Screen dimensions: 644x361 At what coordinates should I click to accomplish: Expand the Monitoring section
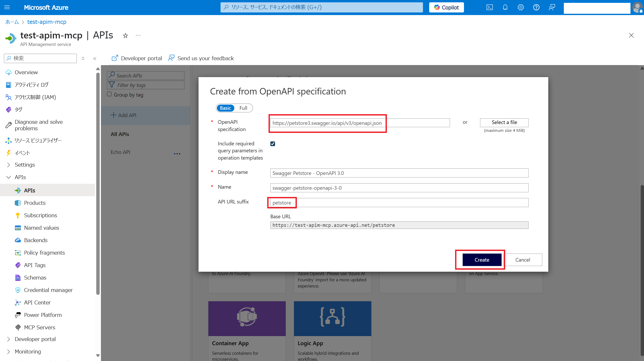pyautogui.click(x=28, y=351)
